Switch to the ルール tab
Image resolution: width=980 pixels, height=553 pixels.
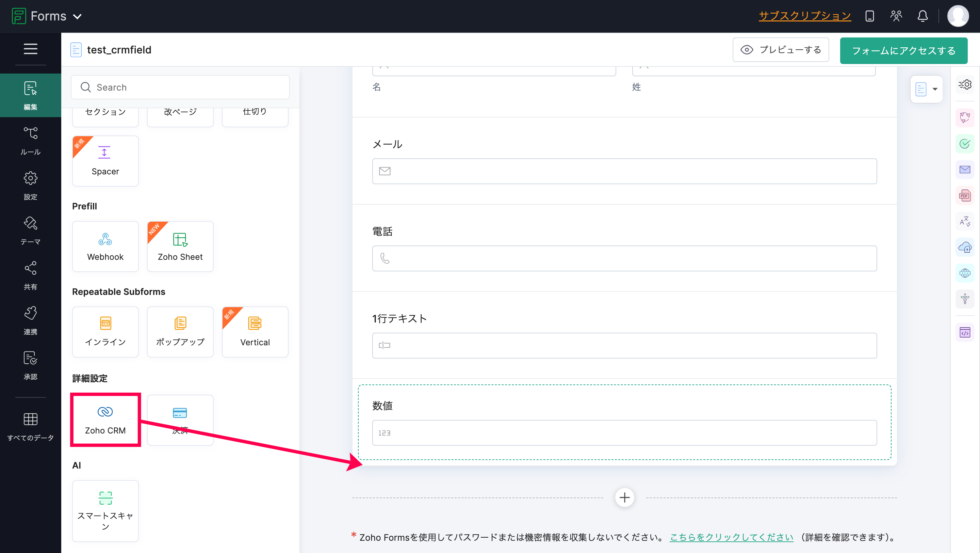[30, 140]
